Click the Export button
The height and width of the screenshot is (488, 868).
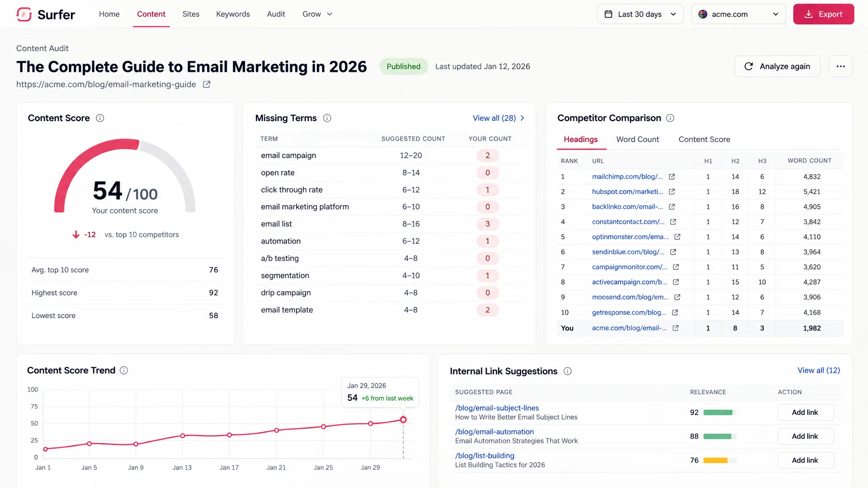(824, 14)
